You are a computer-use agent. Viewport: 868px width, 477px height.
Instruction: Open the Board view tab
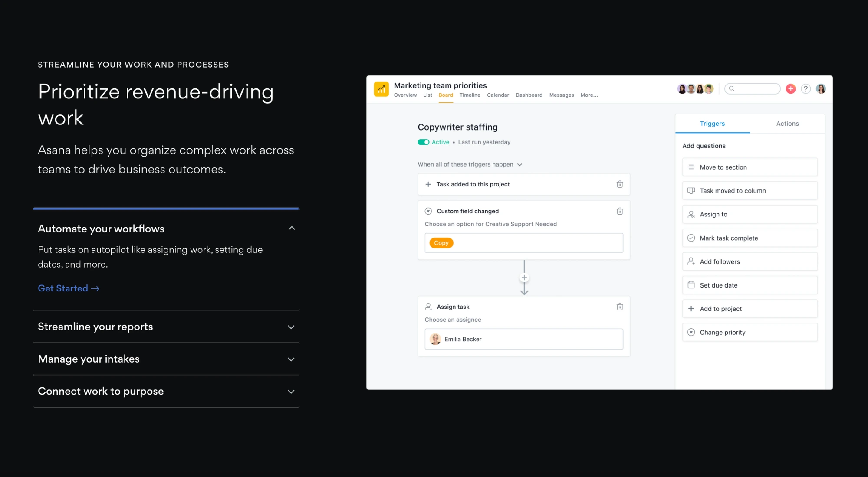coord(445,95)
